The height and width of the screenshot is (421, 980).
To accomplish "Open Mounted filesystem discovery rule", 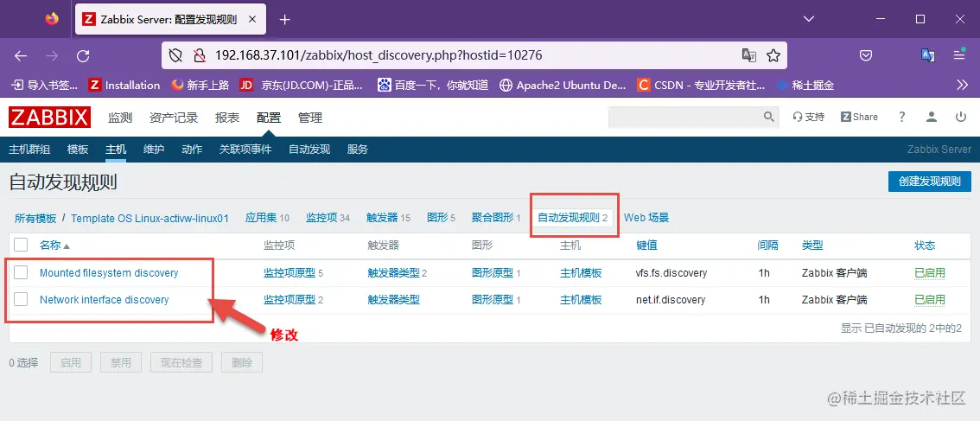I will 109,273.
